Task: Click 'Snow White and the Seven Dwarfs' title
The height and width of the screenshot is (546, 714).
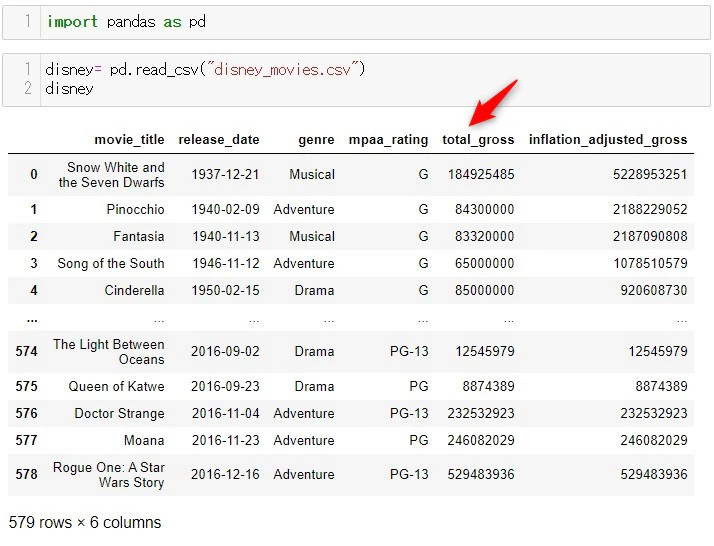Action: (x=112, y=175)
